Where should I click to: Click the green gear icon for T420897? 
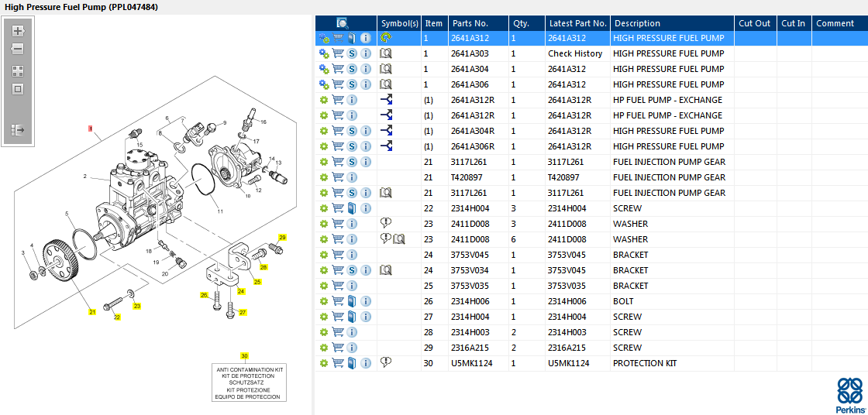click(325, 177)
